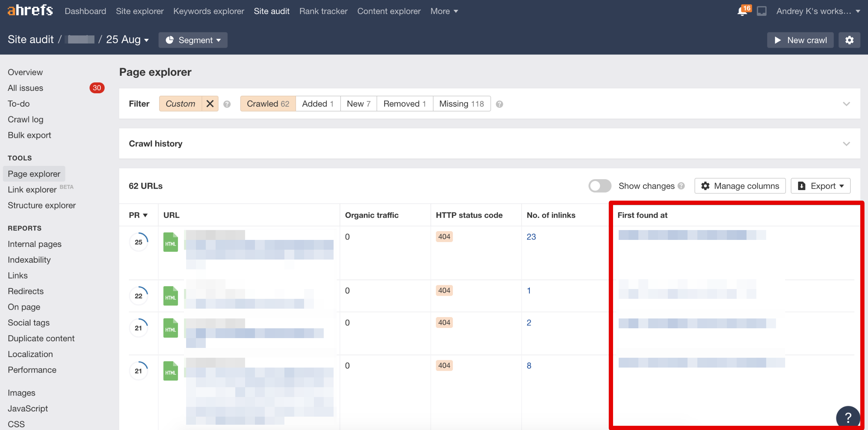Viewport: 868px width, 430px height.
Task: Open help icon next to Custom filter
Action: (227, 104)
